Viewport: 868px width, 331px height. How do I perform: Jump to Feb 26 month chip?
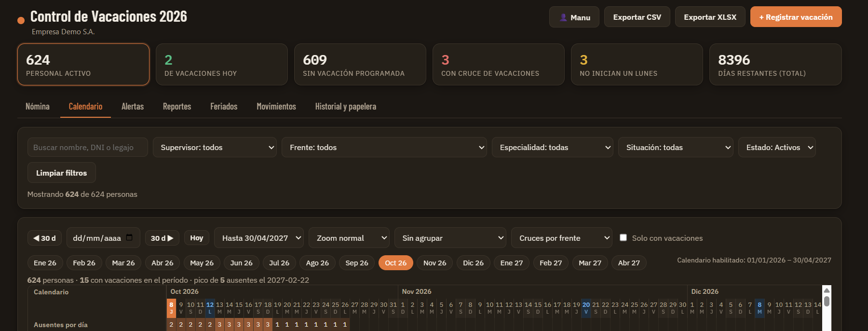(x=84, y=262)
